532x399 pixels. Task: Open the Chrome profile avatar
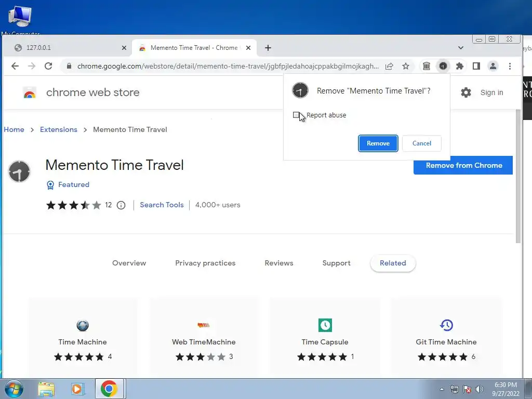(x=493, y=66)
